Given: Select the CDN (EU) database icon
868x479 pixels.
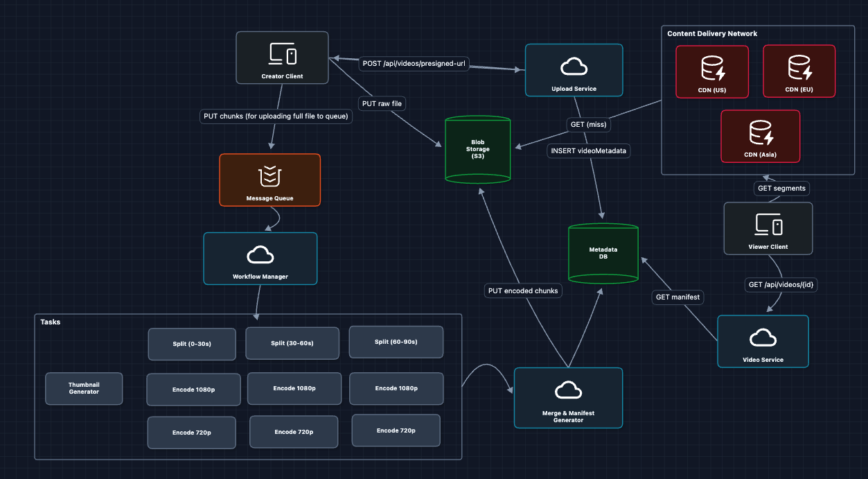Looking at the screenshot, I should (x=799, y=67).
